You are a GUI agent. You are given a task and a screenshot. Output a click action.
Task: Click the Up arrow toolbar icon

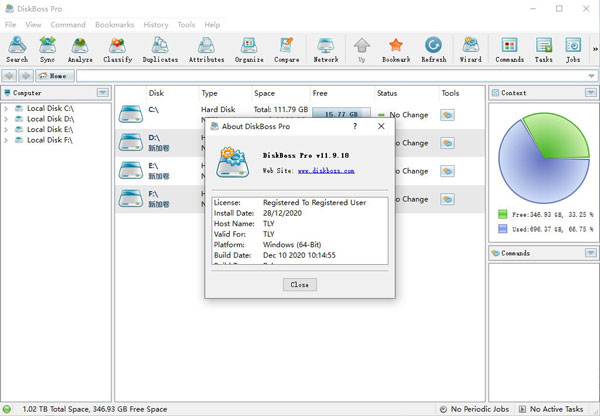362,49
